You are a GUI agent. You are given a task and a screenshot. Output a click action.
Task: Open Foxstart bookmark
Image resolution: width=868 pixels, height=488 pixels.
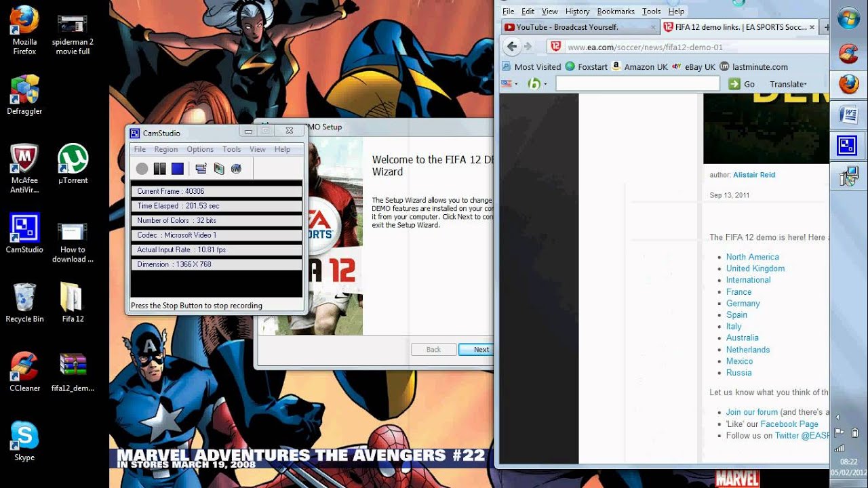tap(587, 66)
